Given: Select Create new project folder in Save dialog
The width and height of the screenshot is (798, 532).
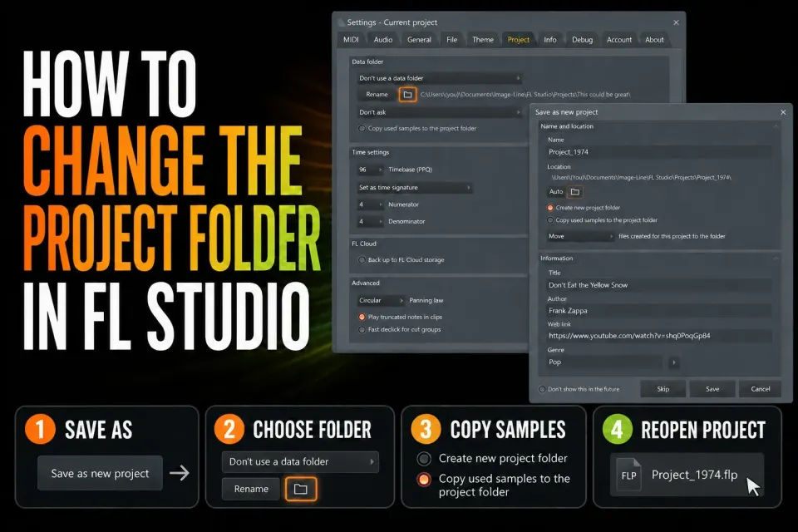Looking at the screenshot, I should pos(550,208).
